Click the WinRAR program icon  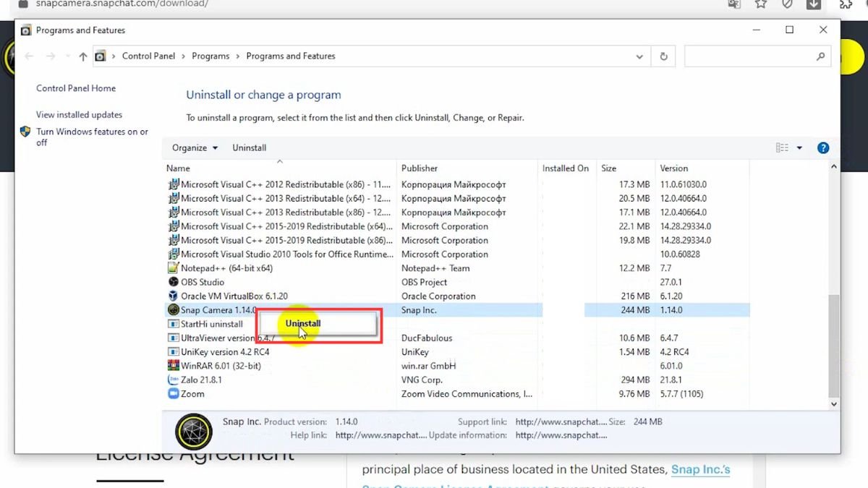click(174, 366)
